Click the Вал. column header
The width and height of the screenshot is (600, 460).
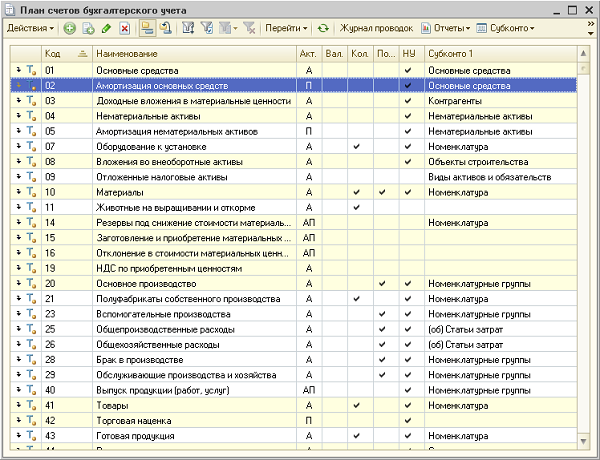point(334,54)
